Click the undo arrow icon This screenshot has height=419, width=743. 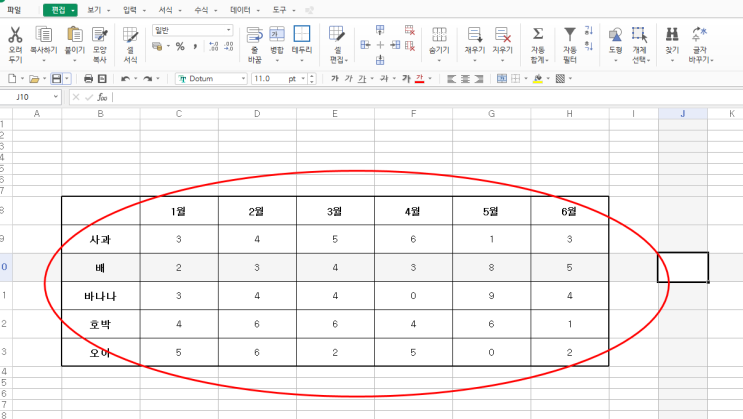(125, 79)
